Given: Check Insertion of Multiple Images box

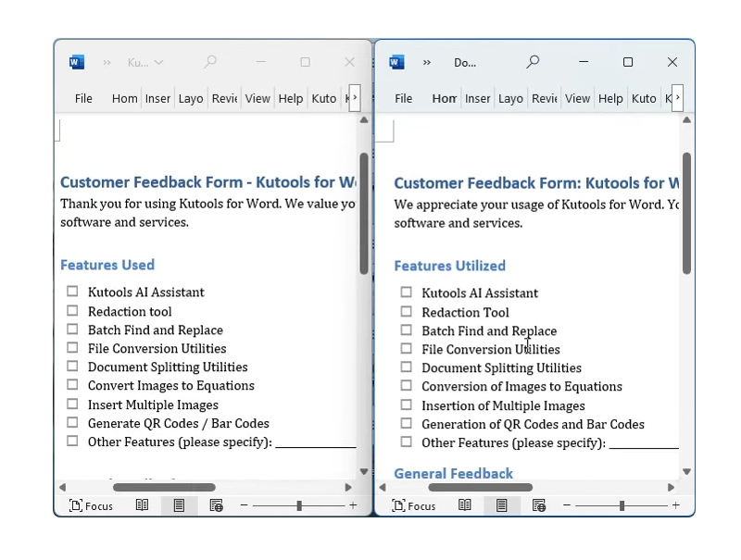Looking at the screenshot, I should click(406, 404).
